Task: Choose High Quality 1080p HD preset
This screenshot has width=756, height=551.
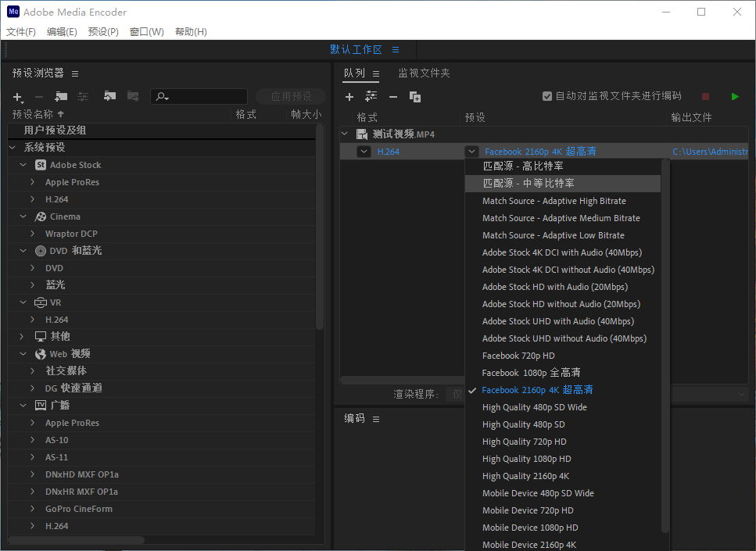Action: click(563, 459)
